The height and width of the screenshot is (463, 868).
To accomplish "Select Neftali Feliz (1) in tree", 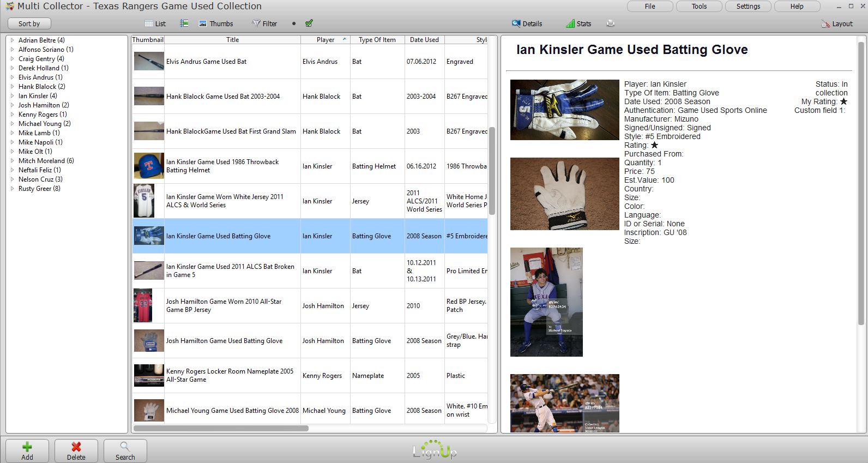I will [x=40, y=170].
